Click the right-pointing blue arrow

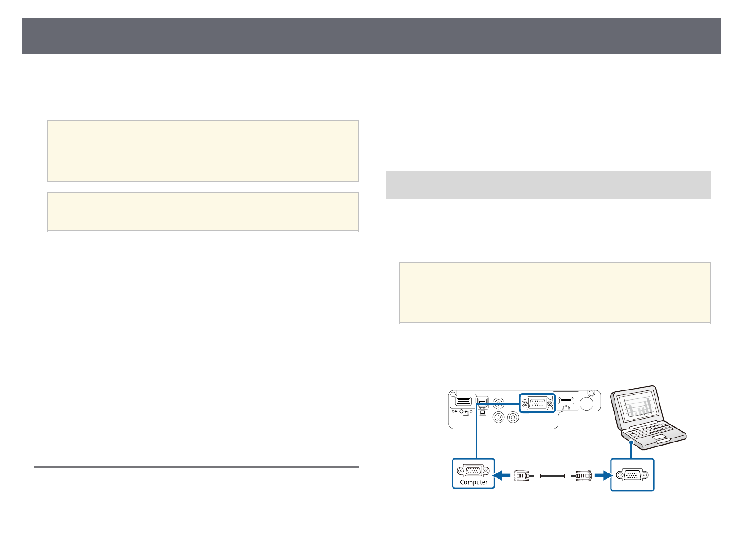[x=602, y=475]
